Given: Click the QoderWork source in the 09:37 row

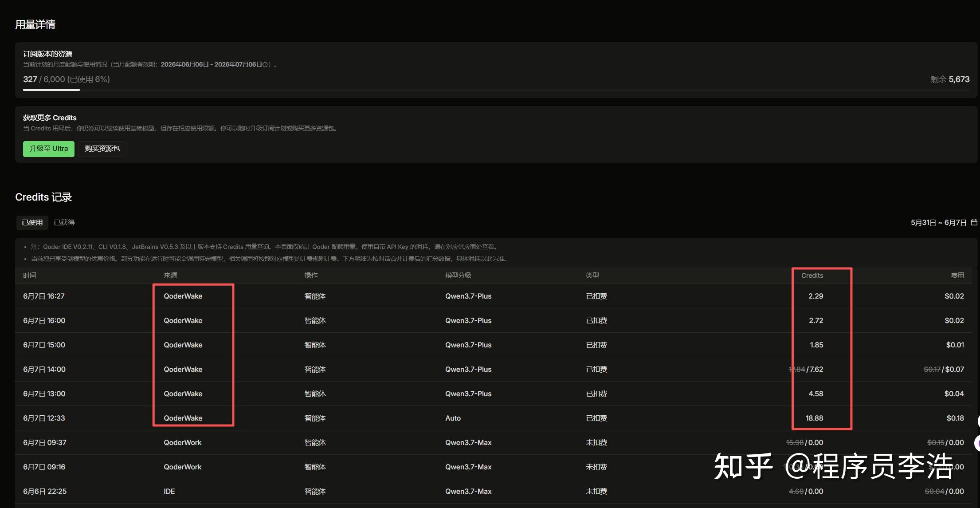Looking at the screenshot, I should pos(182,442).
